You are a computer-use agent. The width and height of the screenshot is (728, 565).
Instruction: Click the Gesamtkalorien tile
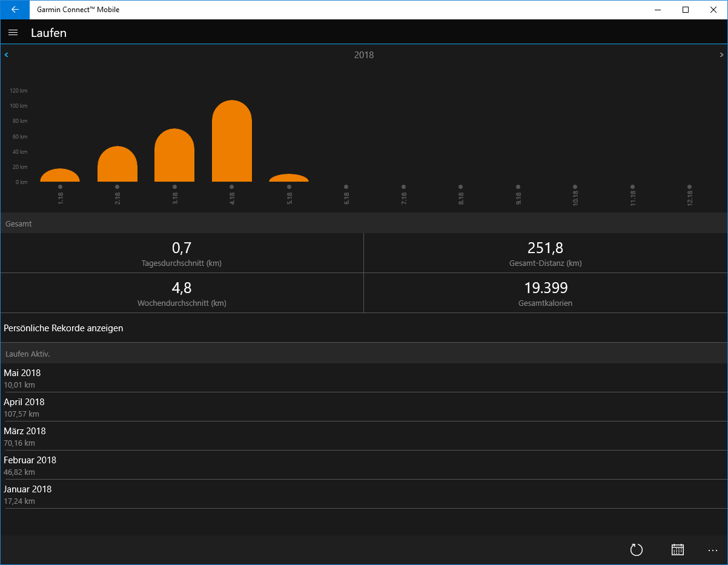pos(546,293)
